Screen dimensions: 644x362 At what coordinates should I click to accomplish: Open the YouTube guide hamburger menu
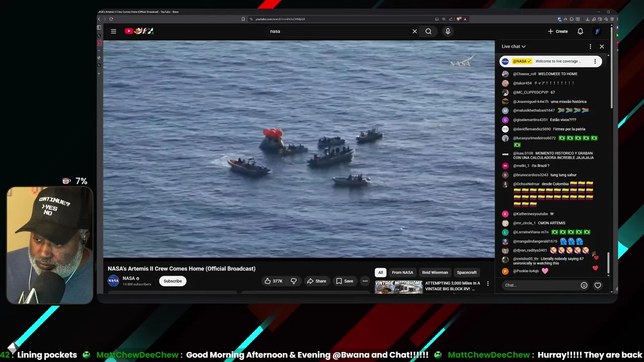click(x=114, y=31)
